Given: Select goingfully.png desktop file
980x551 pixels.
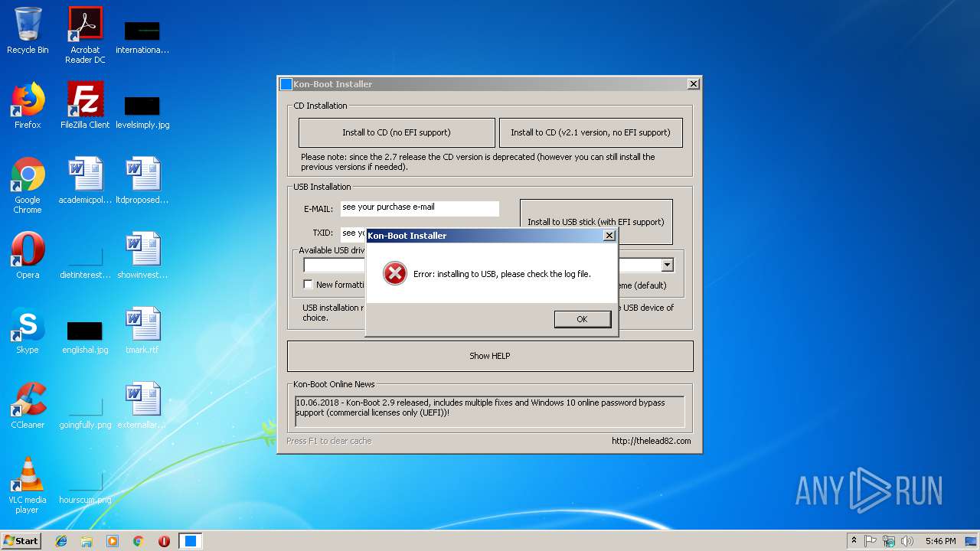Looking at the screenshot, I should (85, 412).
